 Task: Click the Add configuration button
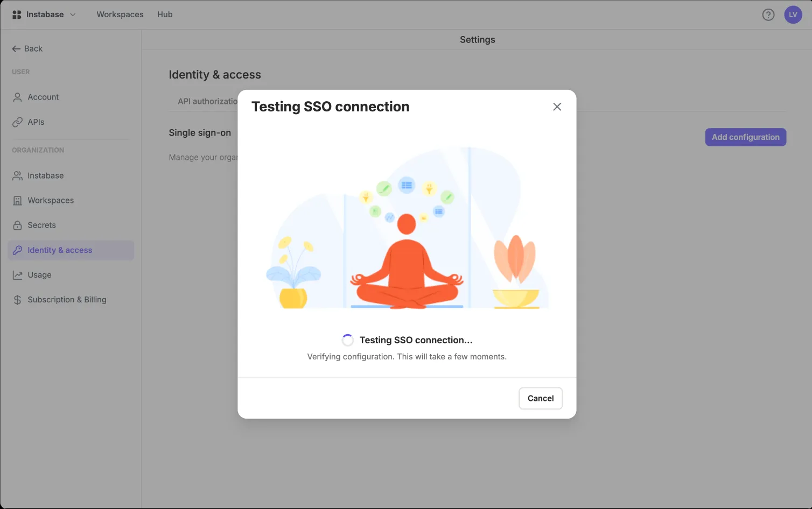click(746, 137)
